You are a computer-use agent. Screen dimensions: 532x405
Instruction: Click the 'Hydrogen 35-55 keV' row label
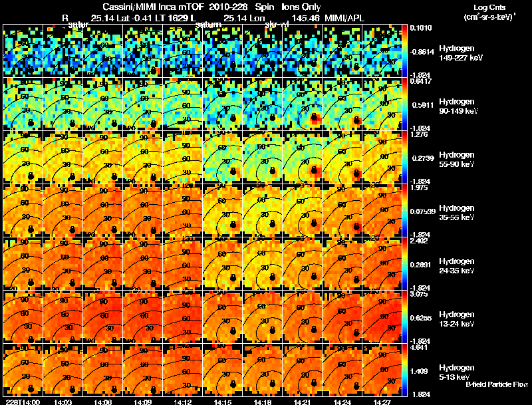(457, 213)
